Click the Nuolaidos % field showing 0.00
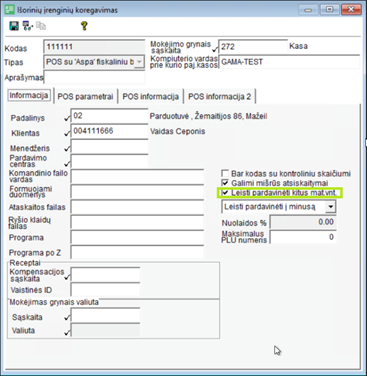 303,222
